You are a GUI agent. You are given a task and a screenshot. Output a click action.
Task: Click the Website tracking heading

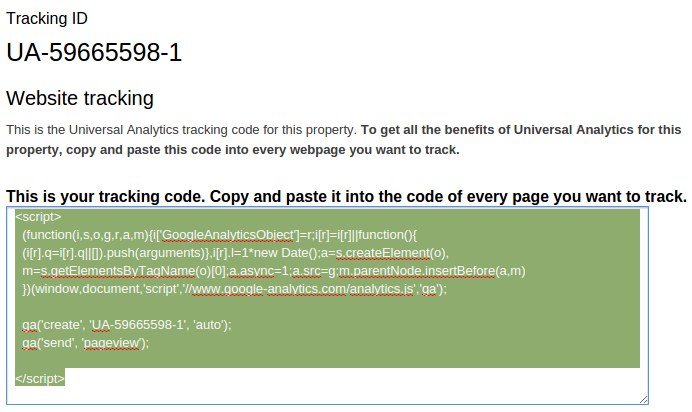pyautogui.click(x=80, y=98)
